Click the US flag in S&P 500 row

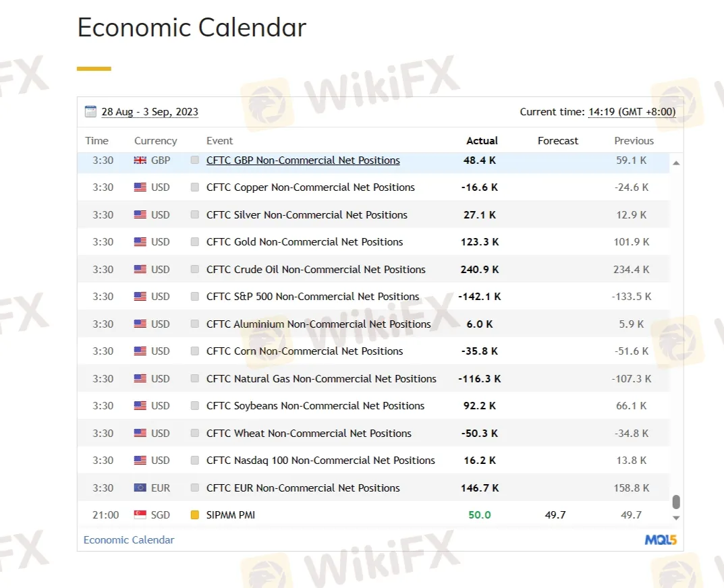pyautogui.click(x=140, y=297)
